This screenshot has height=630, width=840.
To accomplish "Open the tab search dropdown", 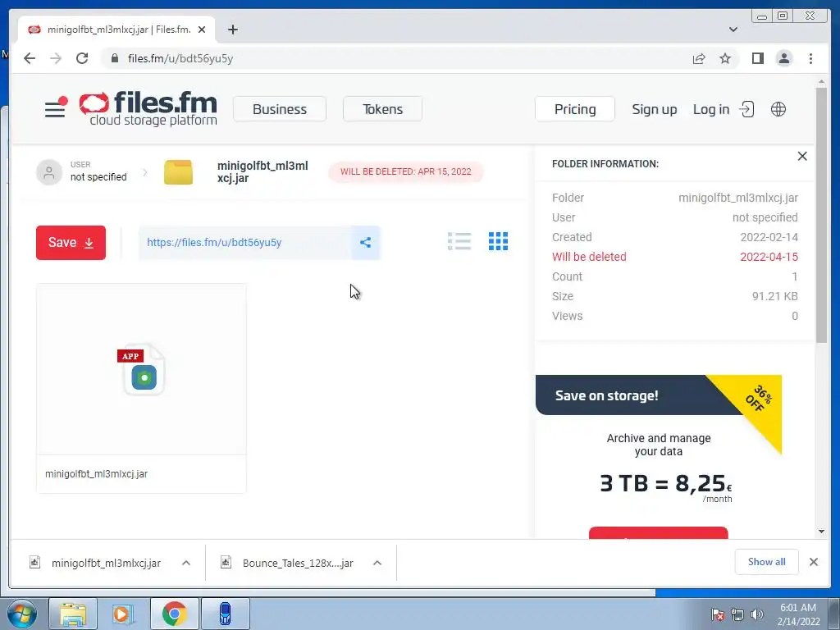I will point(733,30).
